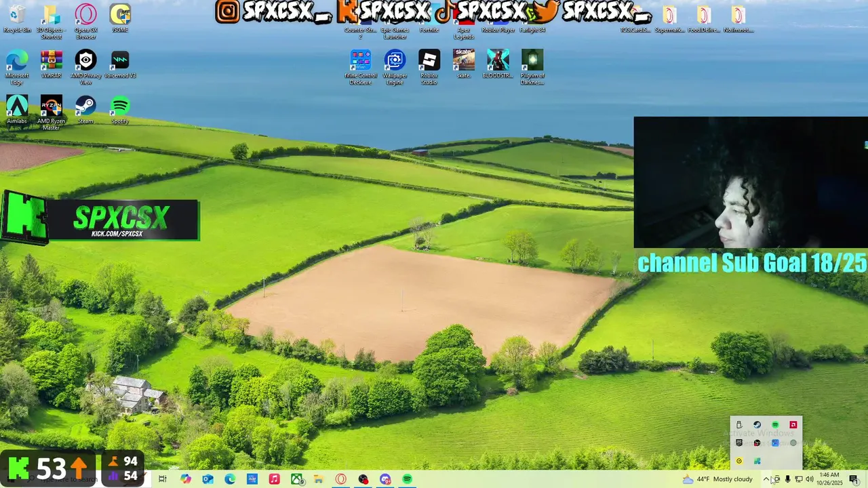Select the Wallpaper Engine desktop icon
The height and width of the screenshot is (488, 868).
[395, 68]
